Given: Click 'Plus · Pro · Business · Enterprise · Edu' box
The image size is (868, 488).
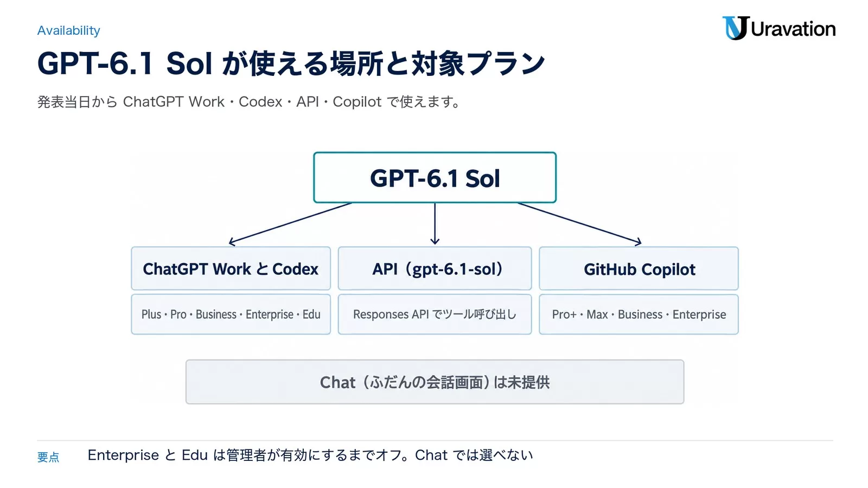Looking at the screenshot, I should click(231, 314).
